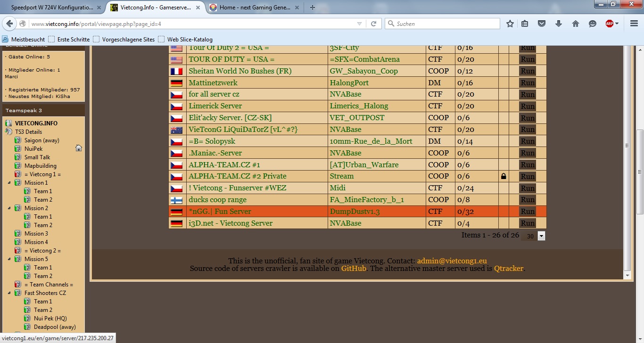Open the Pocket icon in toolbar
Image resolution: width=644 pixels, height=343 pixels.
click(542, 24)
